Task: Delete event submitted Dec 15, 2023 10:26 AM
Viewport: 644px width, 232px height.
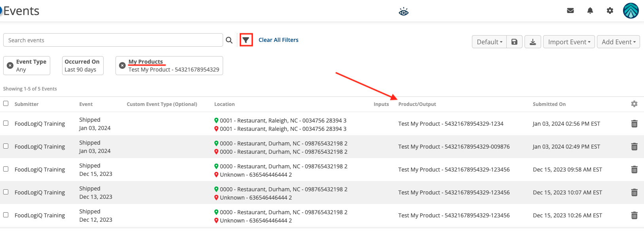Action: point(634,215)
